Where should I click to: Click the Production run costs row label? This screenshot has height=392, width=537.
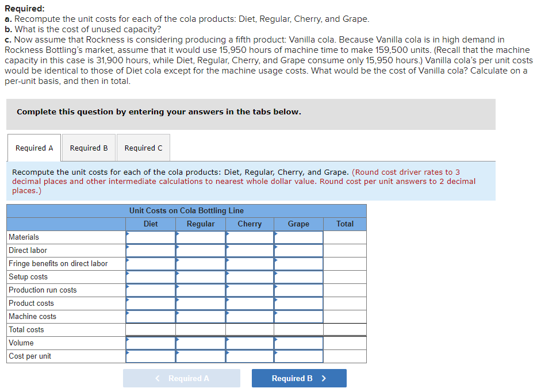(43, 290)
